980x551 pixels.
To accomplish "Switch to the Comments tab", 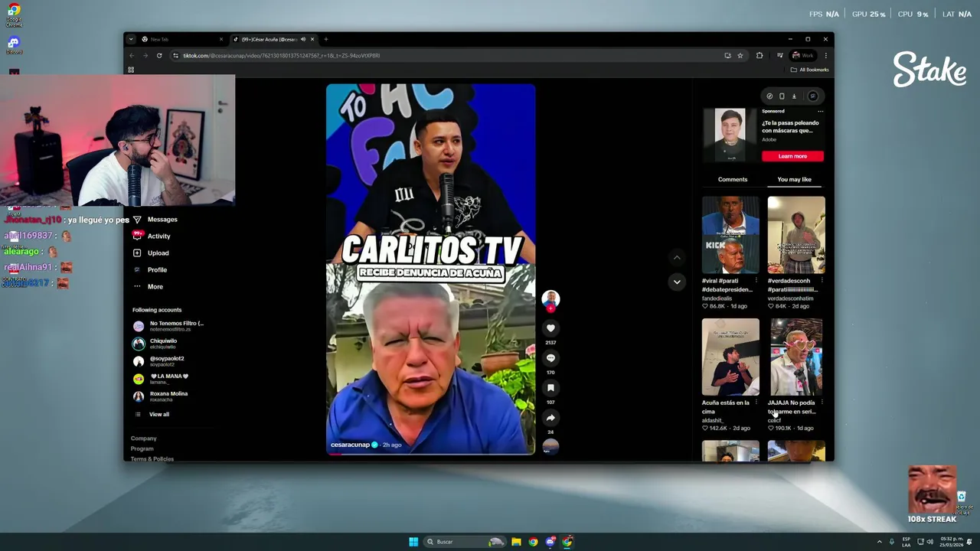I will [x=733, y=180].
